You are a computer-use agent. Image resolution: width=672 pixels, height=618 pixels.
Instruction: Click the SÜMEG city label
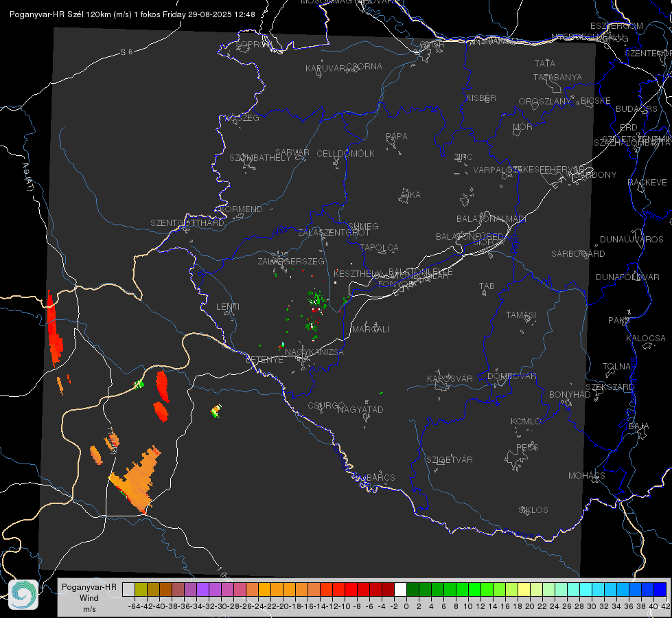(363, 226)
